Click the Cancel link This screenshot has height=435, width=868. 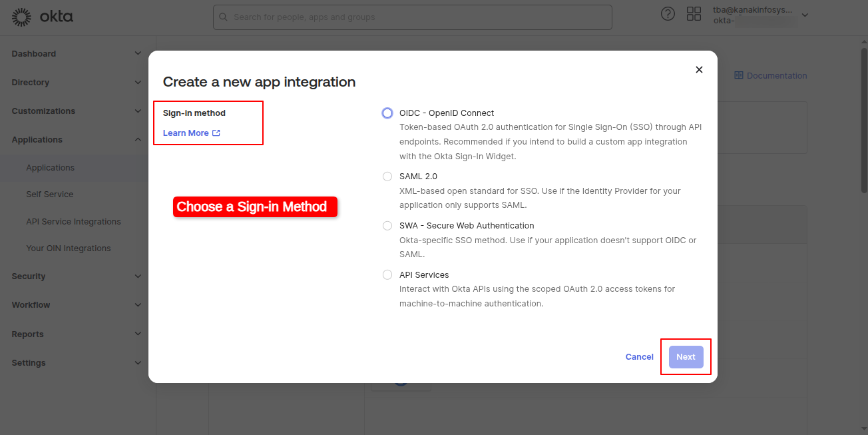click(640, 357)
